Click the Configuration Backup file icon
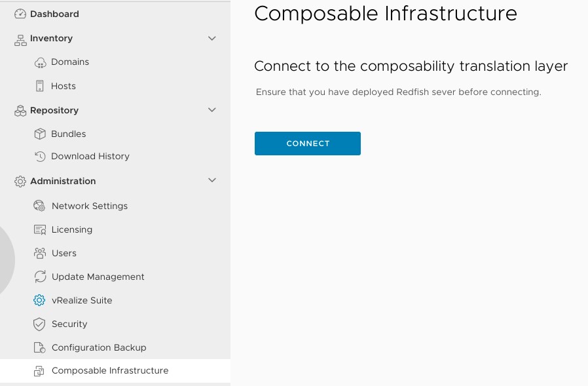 [x=40, y=347]
